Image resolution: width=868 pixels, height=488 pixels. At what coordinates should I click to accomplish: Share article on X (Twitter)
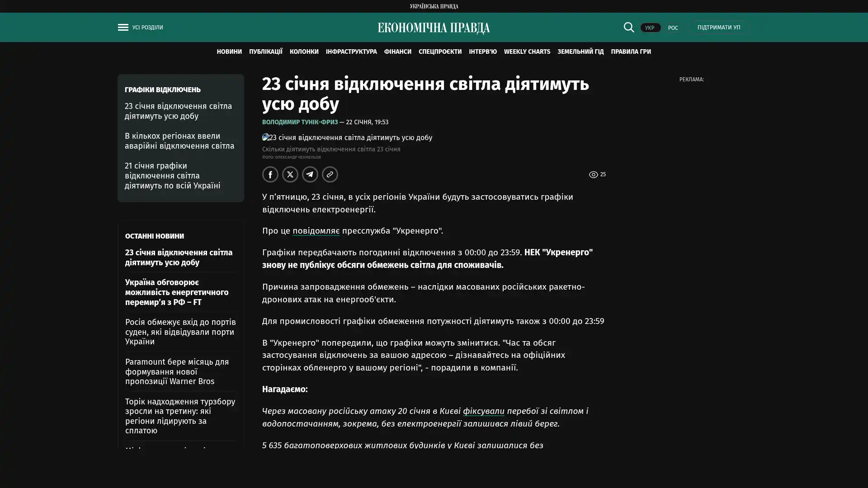290,174
